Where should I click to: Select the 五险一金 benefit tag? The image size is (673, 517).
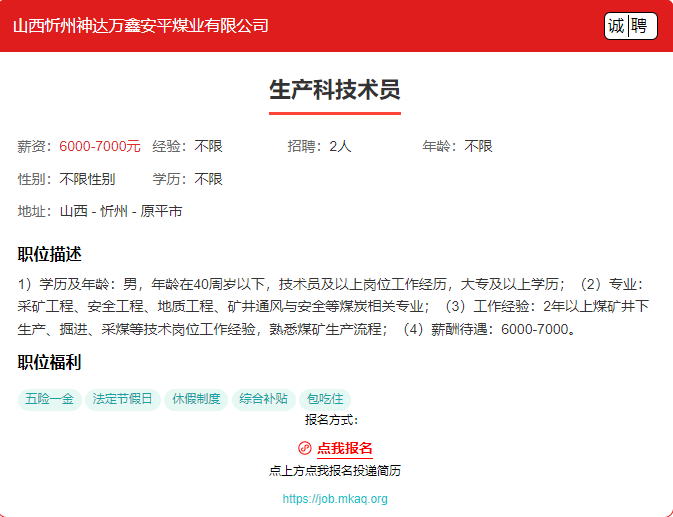[49, 399]
